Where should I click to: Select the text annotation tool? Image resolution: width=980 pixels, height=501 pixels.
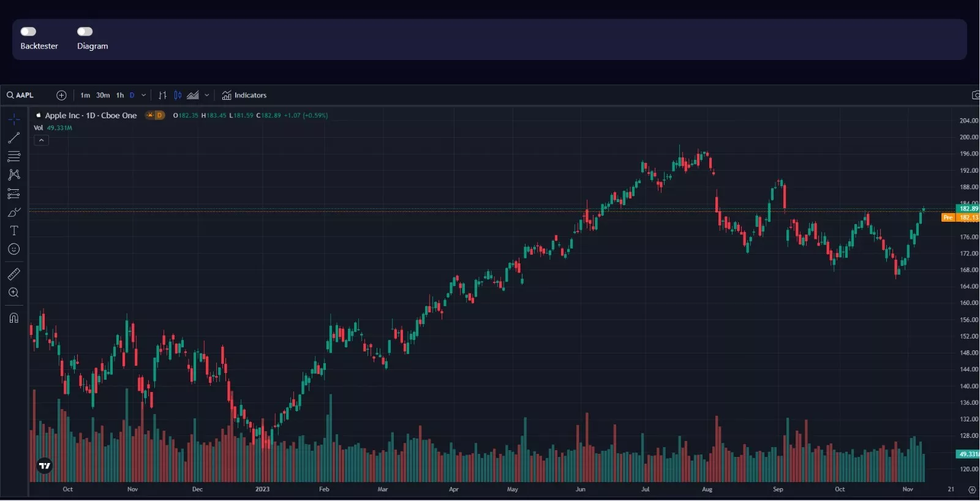click(14, 230)
